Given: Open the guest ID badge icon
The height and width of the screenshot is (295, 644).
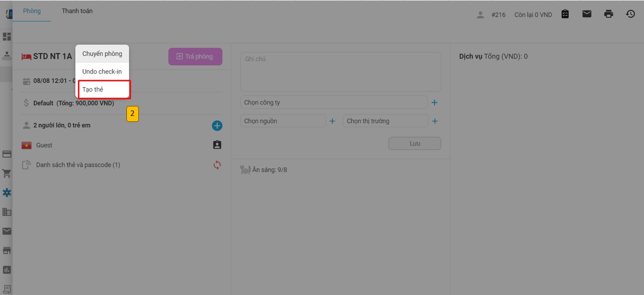Looking at the screenshot, I should [217, 145].
